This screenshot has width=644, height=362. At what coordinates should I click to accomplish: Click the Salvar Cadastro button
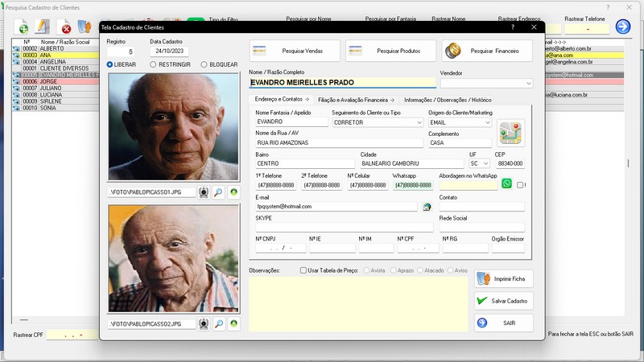pyautogui.click(x=503, y=300)
